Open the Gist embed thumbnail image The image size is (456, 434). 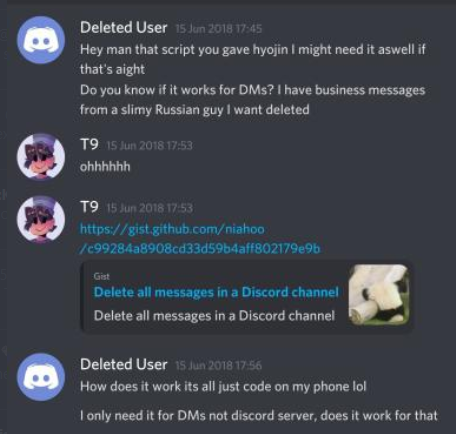pyautogui.click(x=378, y=295)
